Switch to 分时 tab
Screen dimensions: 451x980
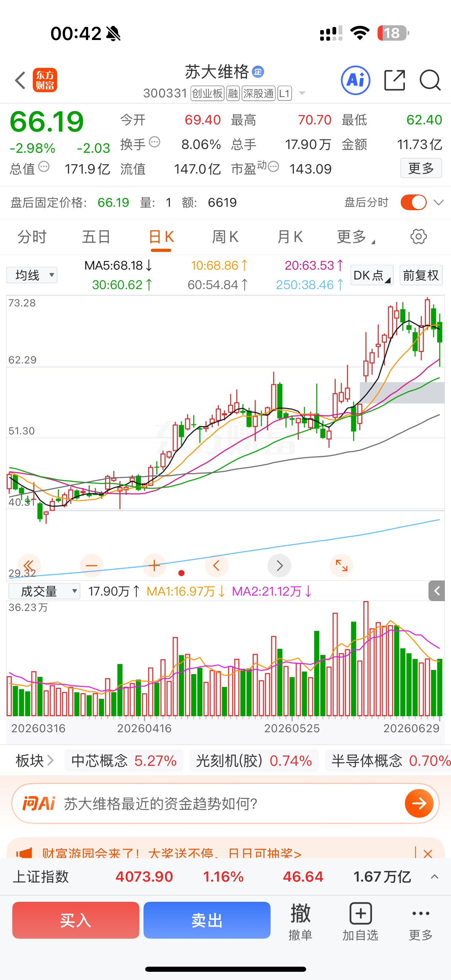click(x=32, y=237)
